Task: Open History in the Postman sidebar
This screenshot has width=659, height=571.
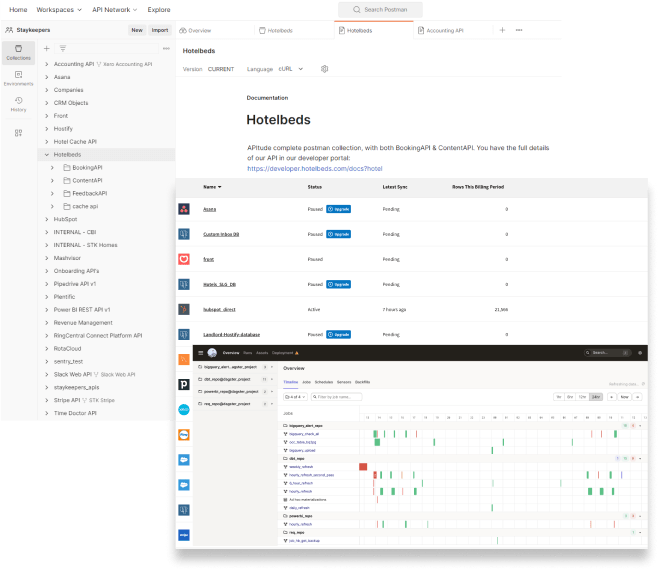Action: coord(18,104)
